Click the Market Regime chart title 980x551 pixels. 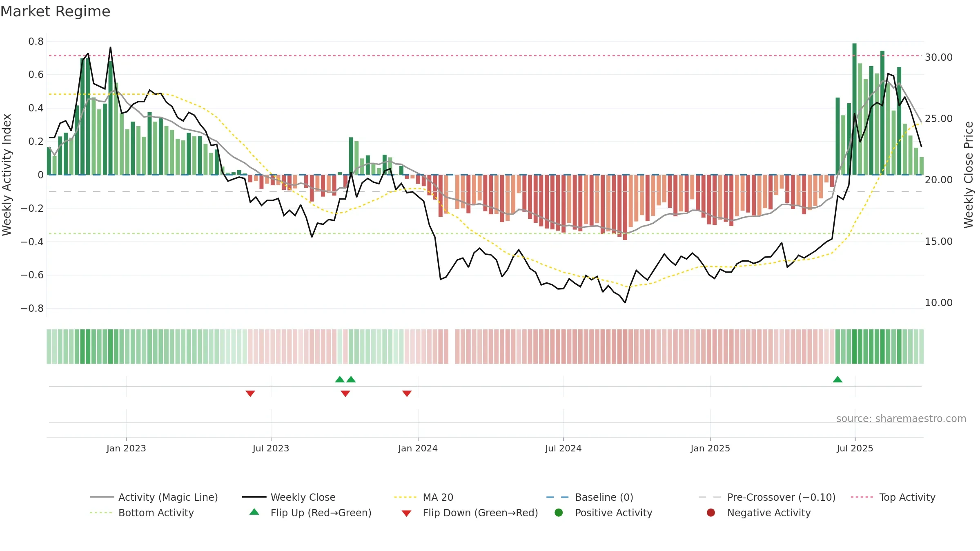tap(55, 11)
